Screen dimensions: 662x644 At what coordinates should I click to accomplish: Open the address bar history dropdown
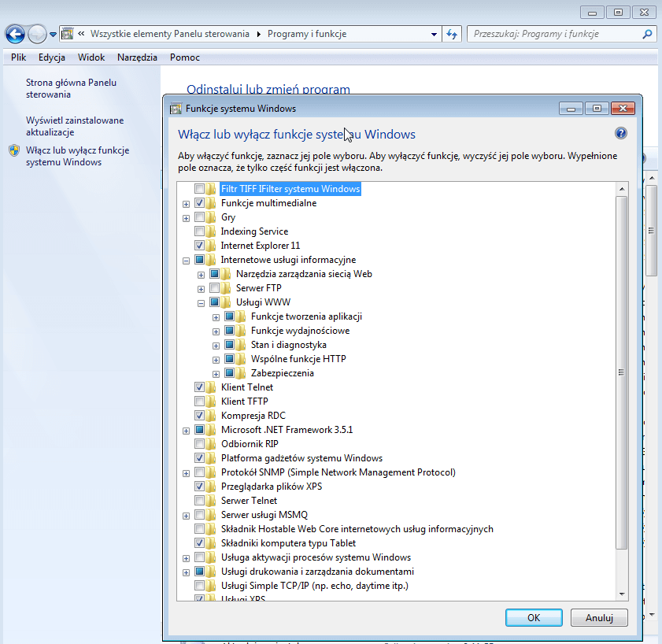[x=434, y=34]
